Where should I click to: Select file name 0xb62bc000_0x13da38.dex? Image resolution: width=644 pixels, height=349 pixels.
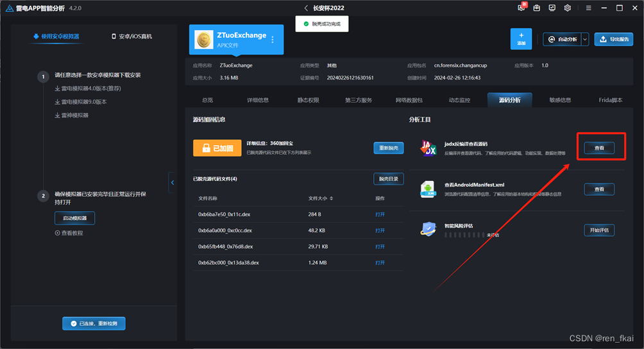pyautogui.click(x=228, y=262)
